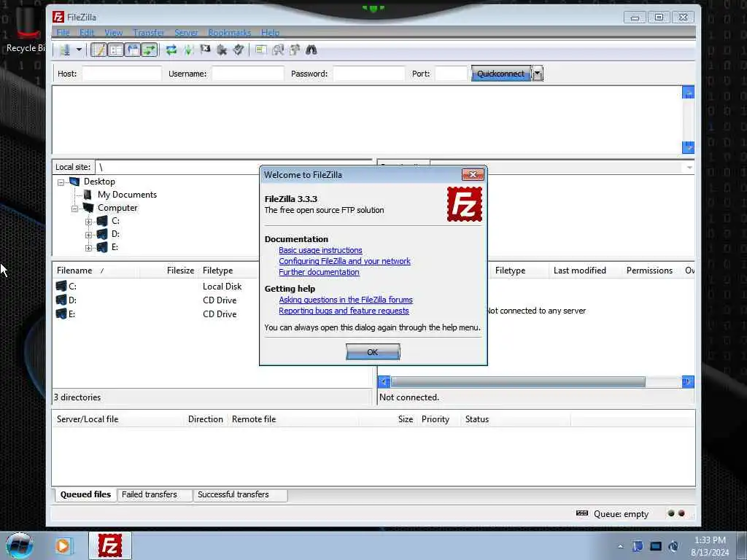Refresh the file and folder lists
Screen dimensions: 747x560
(x=171, y=50)
